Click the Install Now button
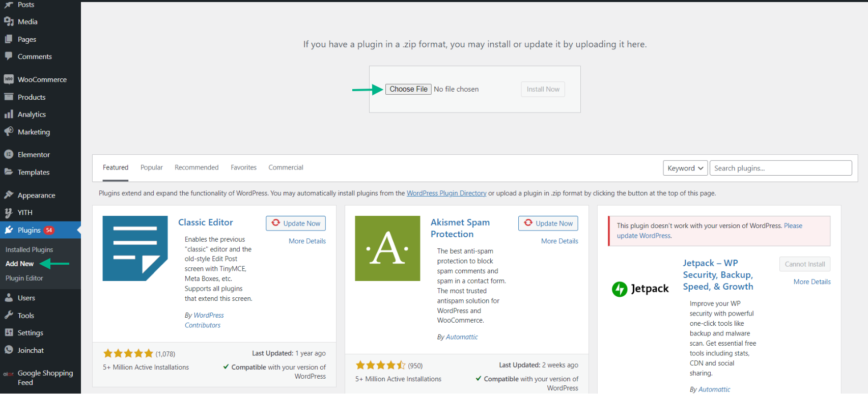Screen dimensions: 868x394 point(543,89)
